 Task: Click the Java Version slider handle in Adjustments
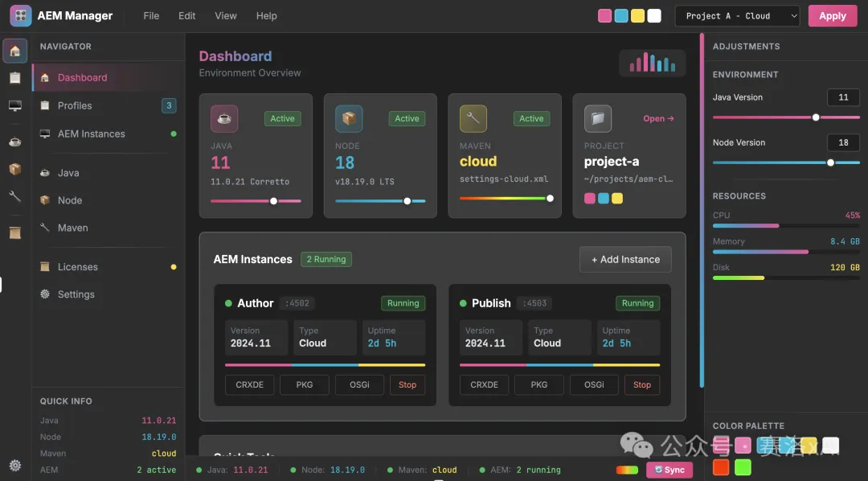[816, 117]
